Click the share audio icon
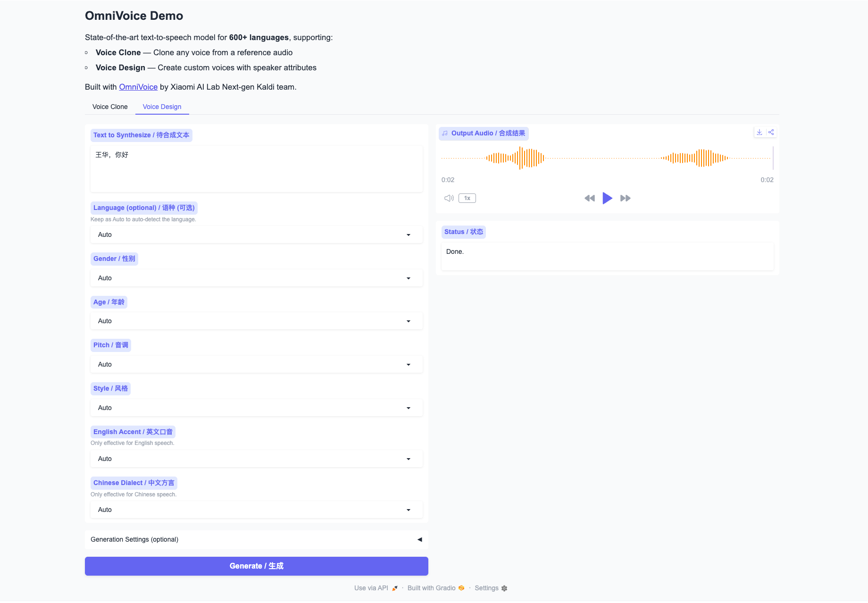This screenshot has width=868, height=603. coord(771,133)
